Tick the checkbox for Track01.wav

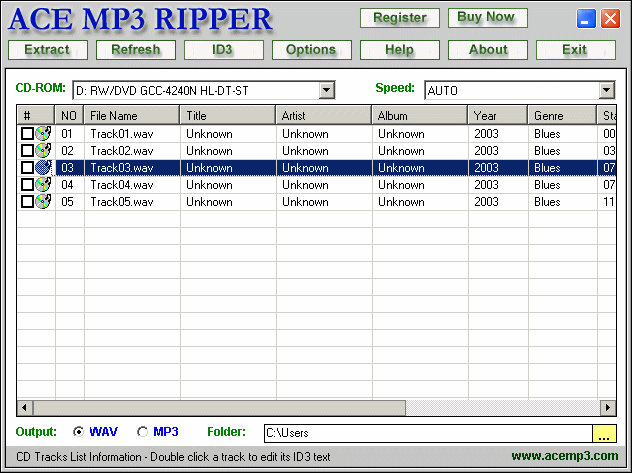pyautogui.click(x=27, y=133)
